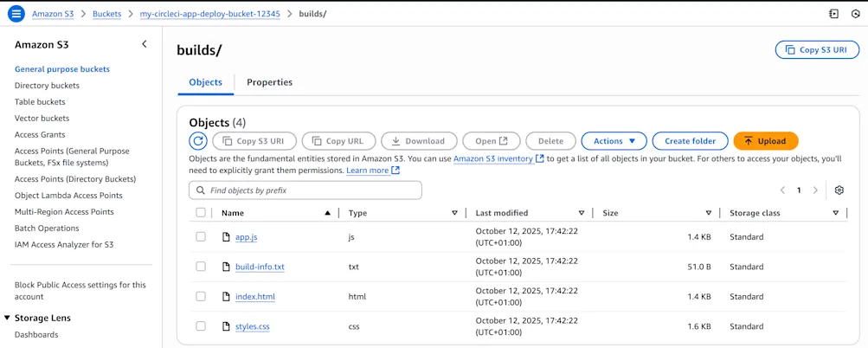Check the app.js row checkbox

pos(201,237)
